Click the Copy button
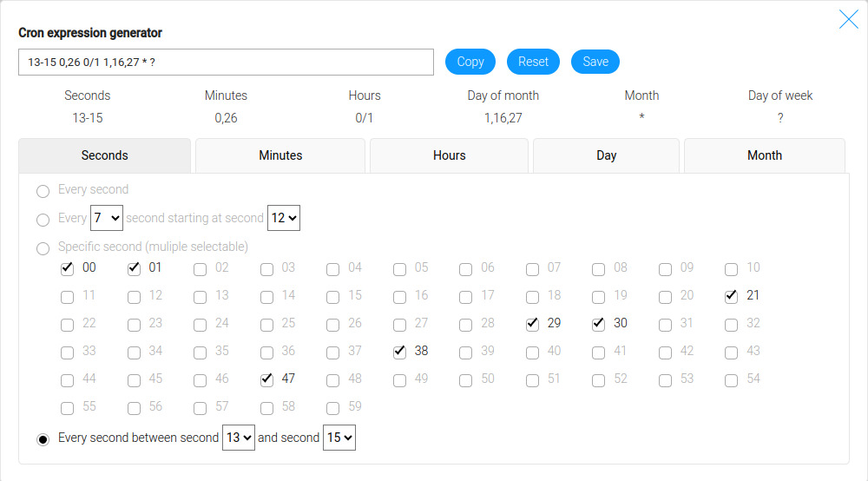This screenshot has width=868, height=481. point(470,62)
